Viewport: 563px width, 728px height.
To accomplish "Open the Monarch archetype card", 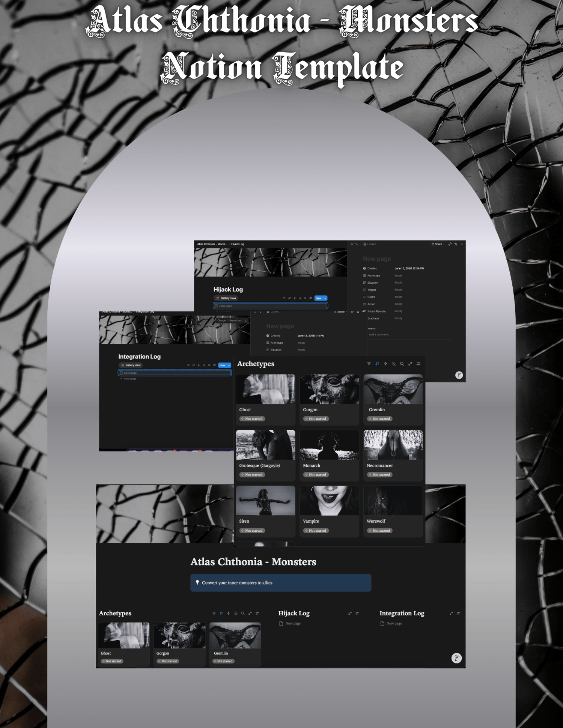I will (x=329, y=455).
